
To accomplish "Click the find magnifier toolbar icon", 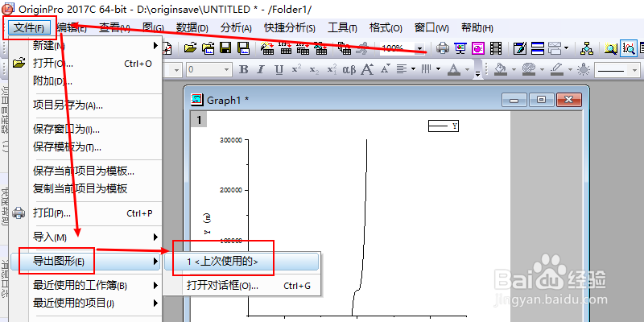I will pos(611,48).
